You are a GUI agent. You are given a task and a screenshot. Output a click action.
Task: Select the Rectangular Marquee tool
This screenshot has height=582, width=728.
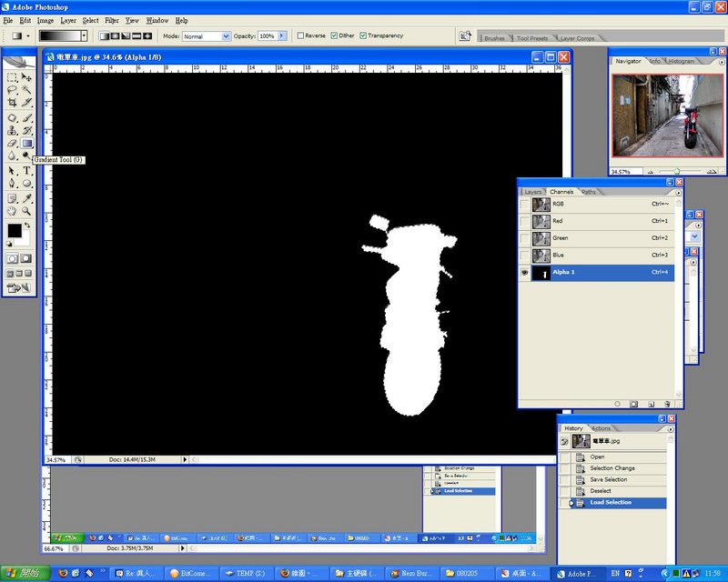12,77
